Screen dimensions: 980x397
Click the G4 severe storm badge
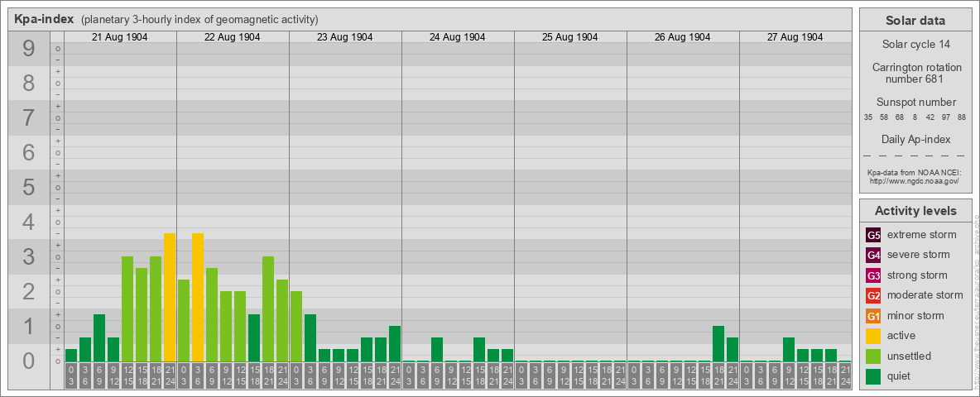(x=873, y=256)
